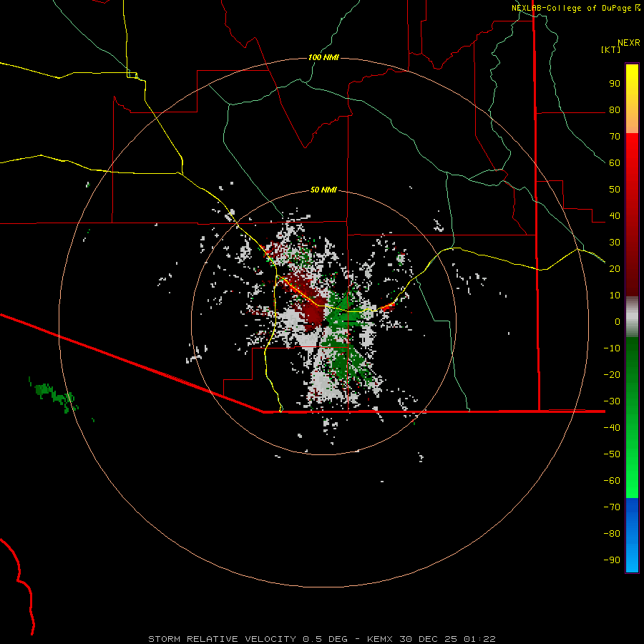
Task: Click the [KT] units label
Action: [x=610, y=49]
